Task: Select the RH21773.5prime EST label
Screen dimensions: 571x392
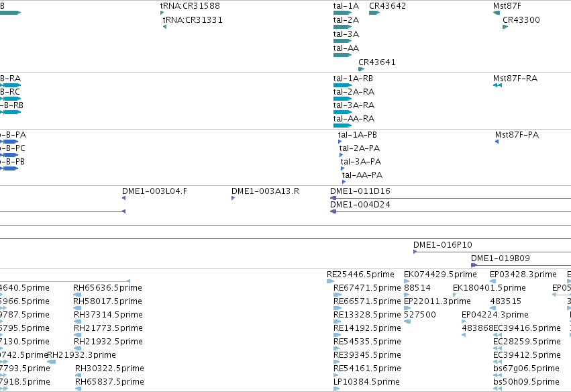Action: [108, 328]
